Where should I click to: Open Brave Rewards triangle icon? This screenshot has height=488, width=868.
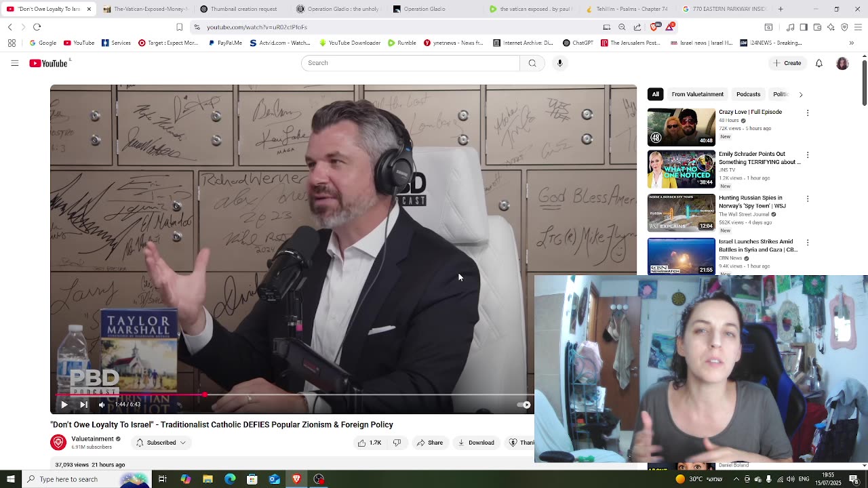coord(670,27)
